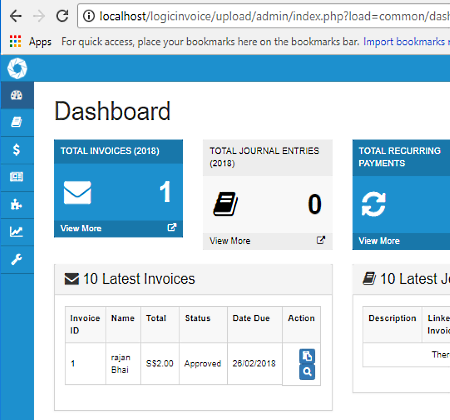The width and height of the screenshot is (450, 420).
Task: Click the browser back arrow
Action: (16, 16)
